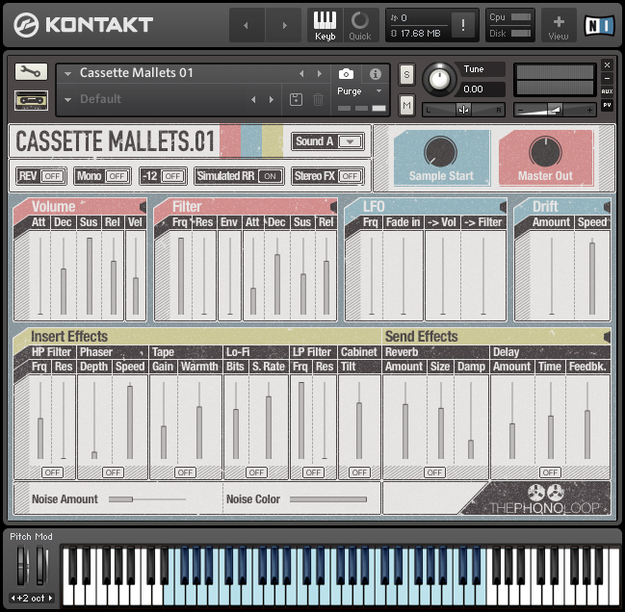Shift keyboard octave up with right arrow
The image size is (625, 612).
tap(50, 598)
